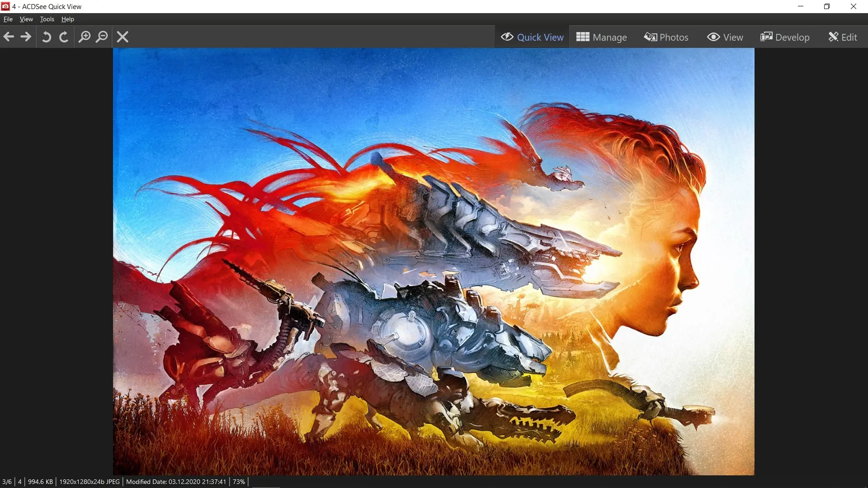The image size is (868, 488).
Task: Delete image with X toolbar icon
Action: [x=123, y=37]
